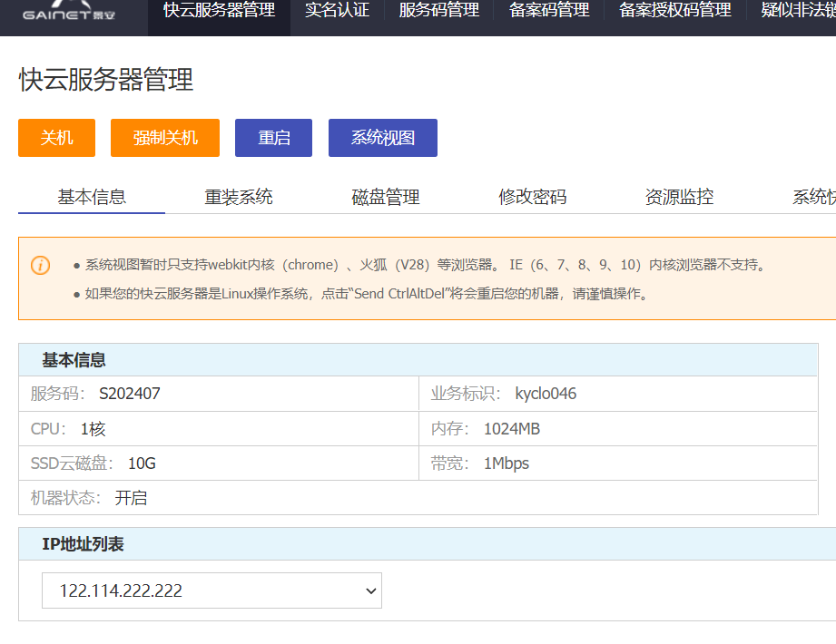Click the service code value S202407
Viewport: 836px width, 644px height.
coord(130,394)
